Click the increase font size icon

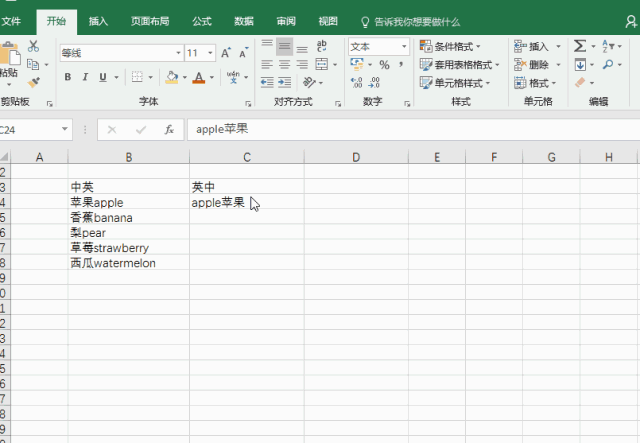pyautogui.click(x=225, y=53)
